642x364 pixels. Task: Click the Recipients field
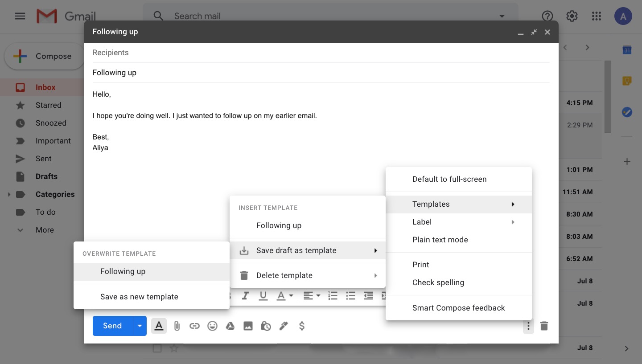312,53
